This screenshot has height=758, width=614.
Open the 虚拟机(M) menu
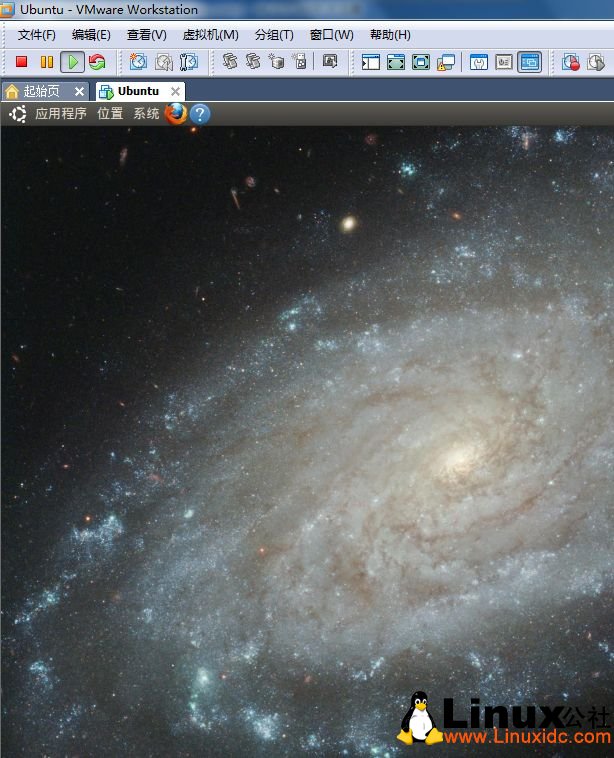pos(211,35)
